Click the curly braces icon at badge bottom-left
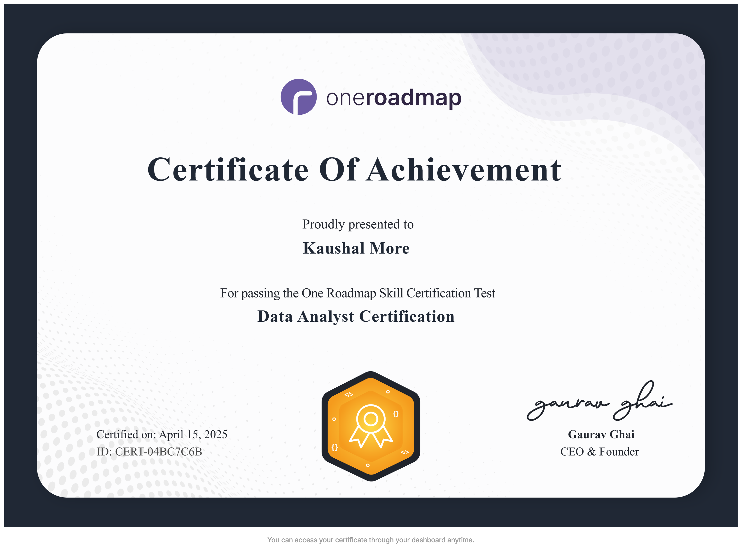 click(x=334, y=447)
